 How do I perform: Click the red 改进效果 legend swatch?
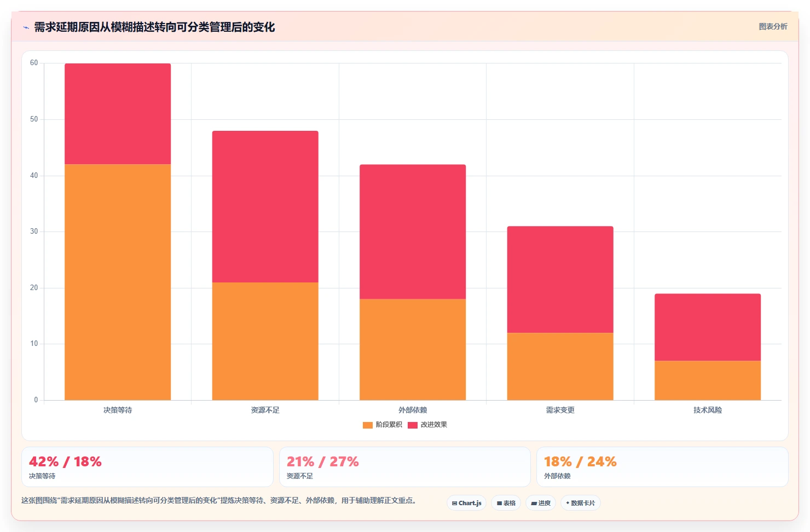click(413, 425)
